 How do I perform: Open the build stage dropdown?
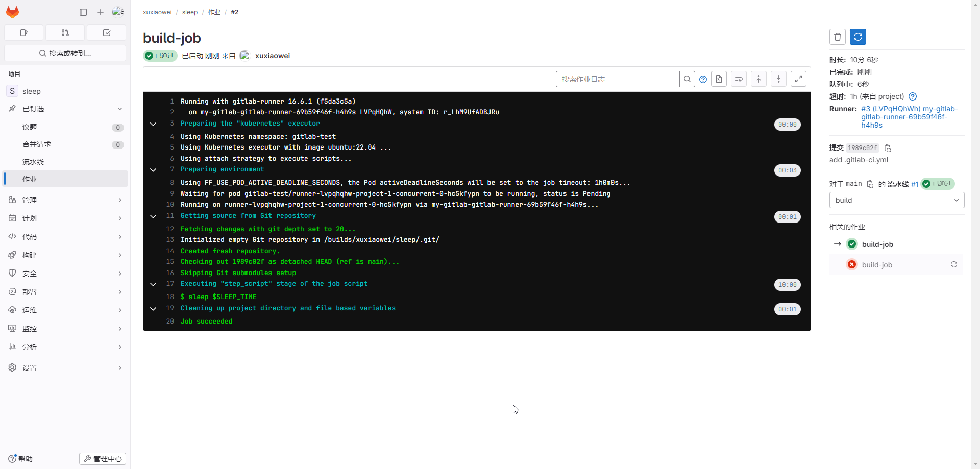(x=896, y=200)
